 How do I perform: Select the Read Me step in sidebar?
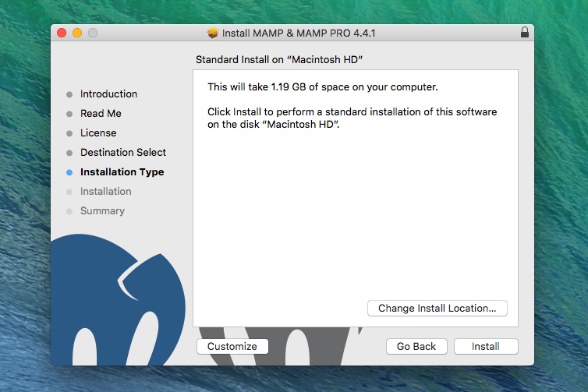pyautogui.click(x=101, y=114)
